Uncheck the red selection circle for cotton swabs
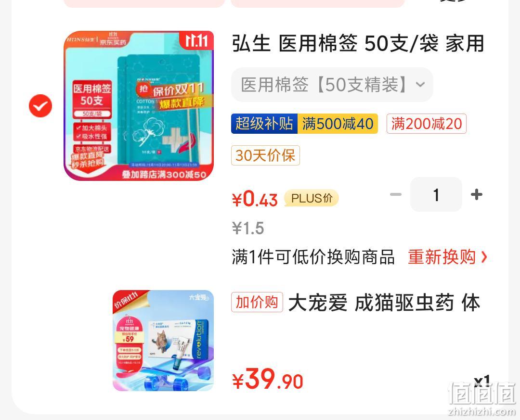Screen dimensions: 520x420 (x=40, y=106)
